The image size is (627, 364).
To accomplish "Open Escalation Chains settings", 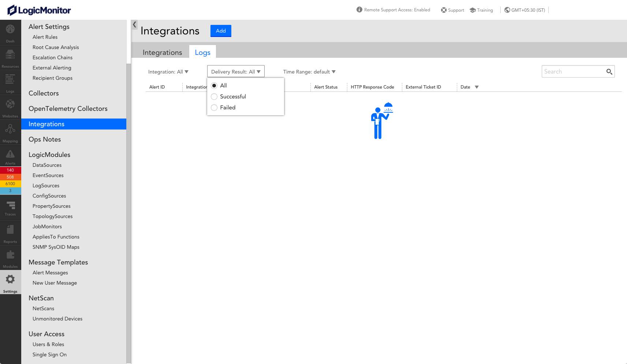I will pos(52,57).
